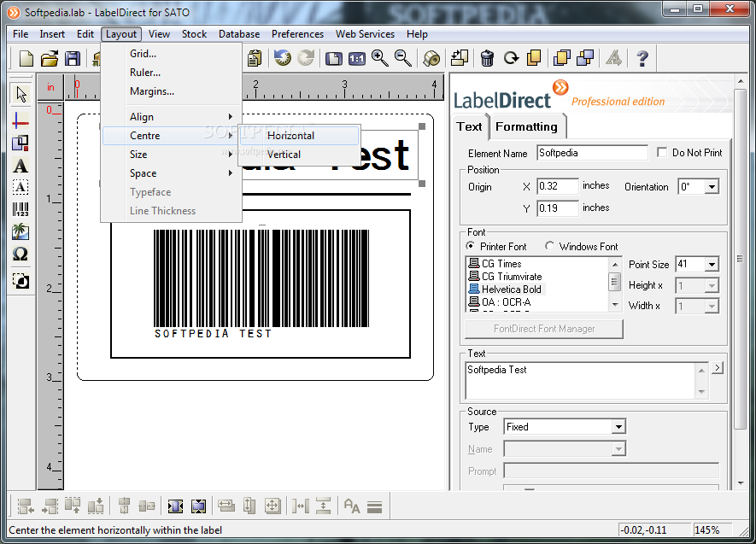The width and height of the screenshot is (756, 544).
Task: Click properties panel scrollbar down arrow
Action: (741, 483)
